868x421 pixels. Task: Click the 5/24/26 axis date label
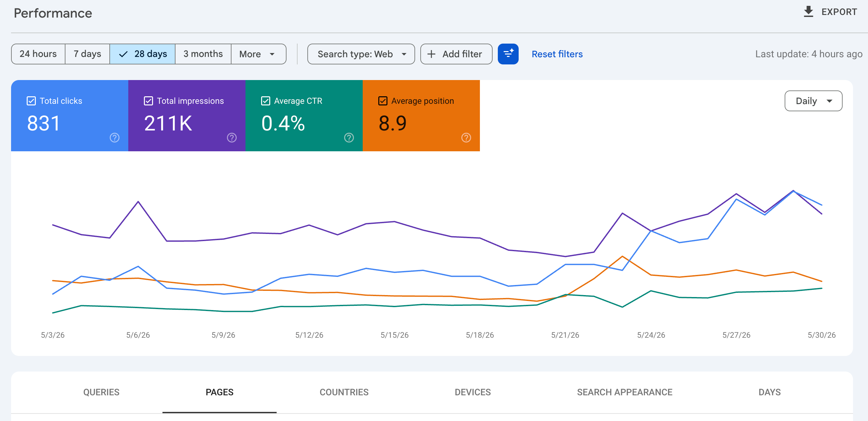(651, 335)
